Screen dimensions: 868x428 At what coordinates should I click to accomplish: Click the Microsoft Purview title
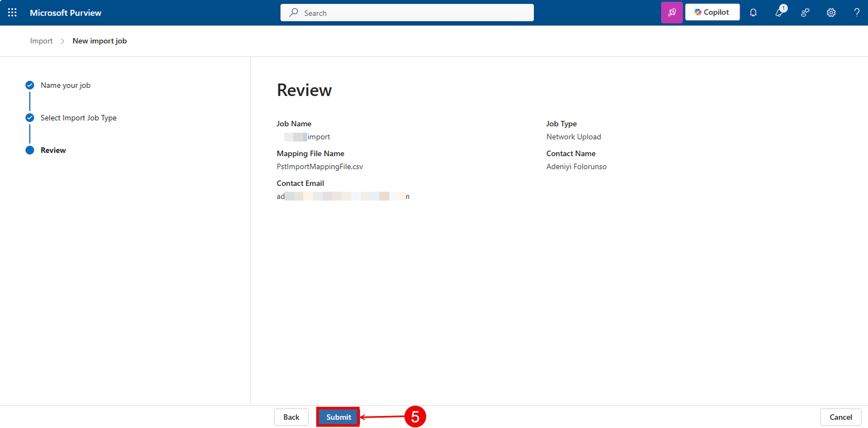(66, 12)
